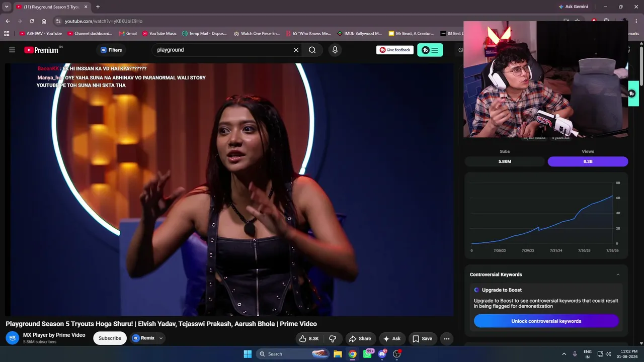The image size is (644, 362).
Task: View site information icon in address bar
Action: 58,21
